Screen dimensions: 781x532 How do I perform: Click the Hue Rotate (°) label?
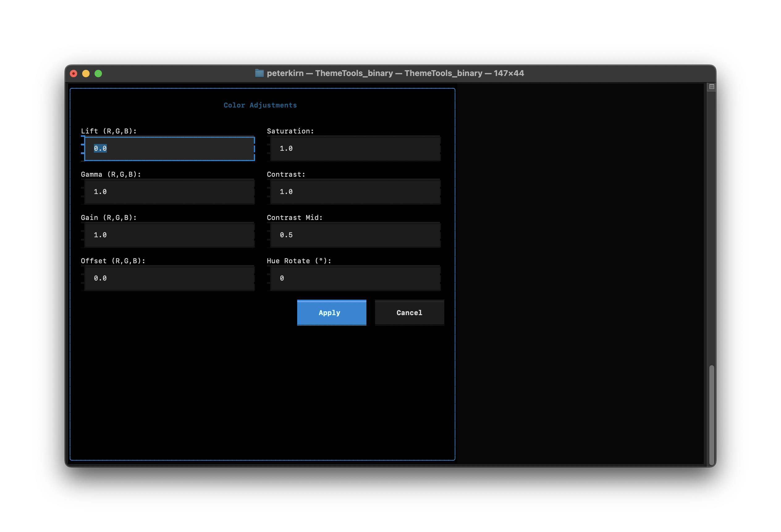[x=299, y=261]
